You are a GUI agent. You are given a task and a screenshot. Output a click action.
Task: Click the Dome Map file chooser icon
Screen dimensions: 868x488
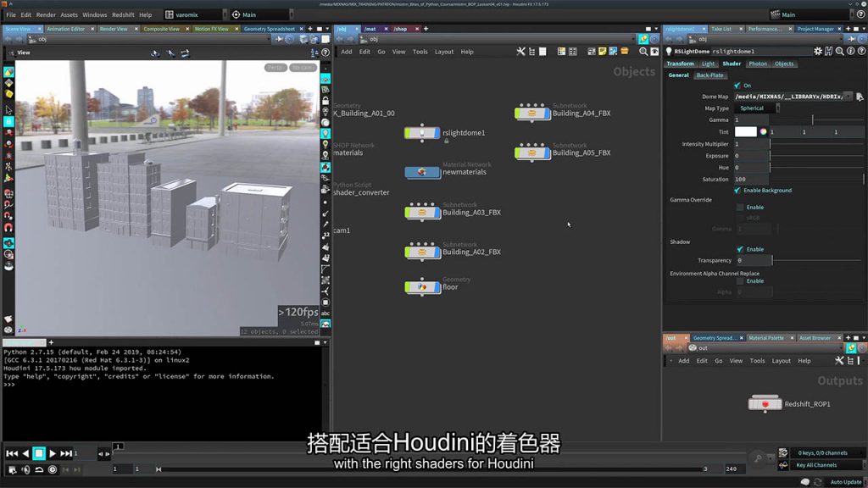point(860,97)
